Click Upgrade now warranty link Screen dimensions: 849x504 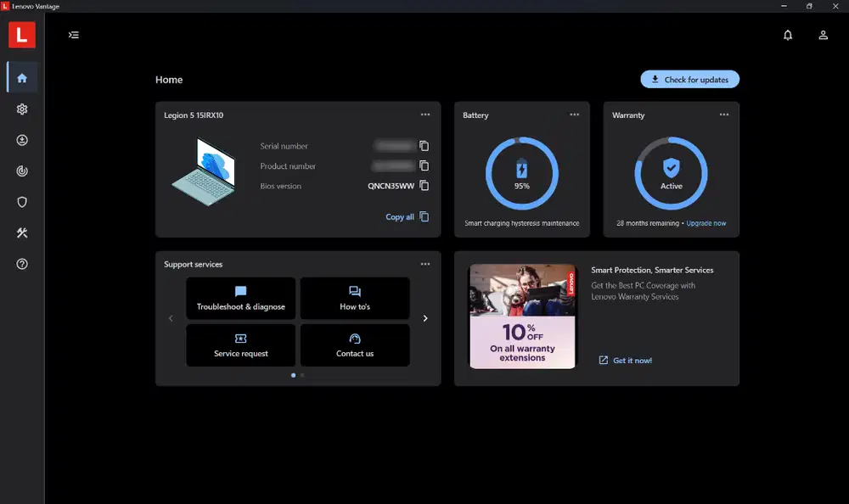pos(706,223)
